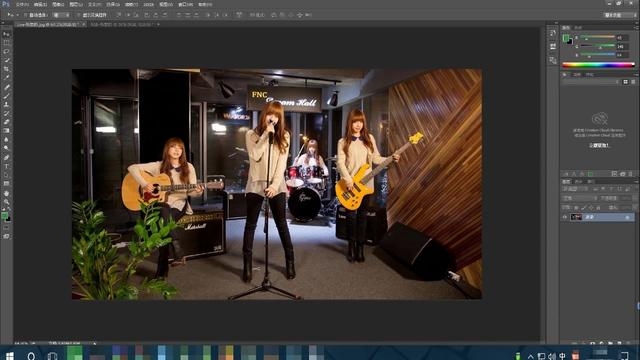
Task: Select the Dodge tool
Action: point(7,148)
